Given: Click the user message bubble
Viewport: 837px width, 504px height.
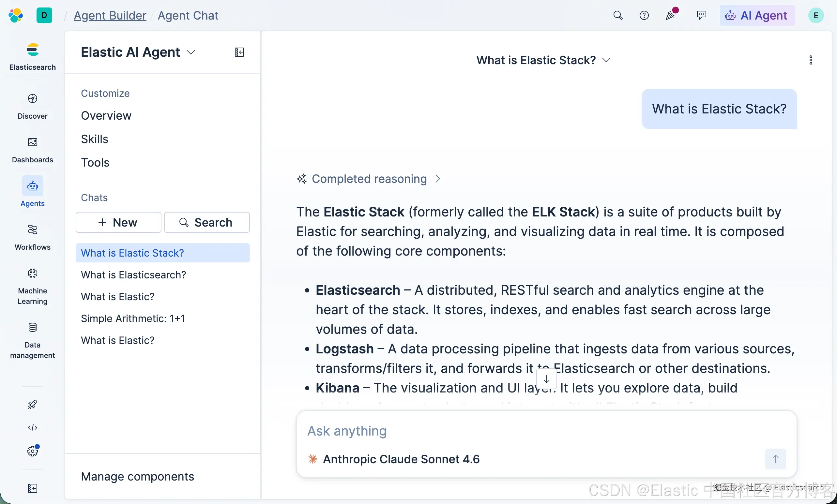Looking at the screenshot, I should click(719, 109).
